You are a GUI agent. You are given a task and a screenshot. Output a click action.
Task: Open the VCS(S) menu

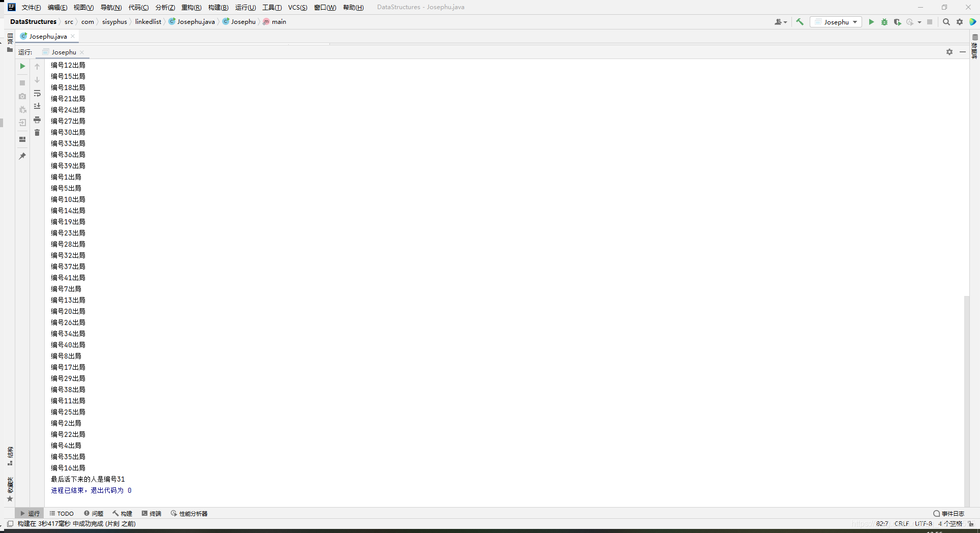click(297, 7)
